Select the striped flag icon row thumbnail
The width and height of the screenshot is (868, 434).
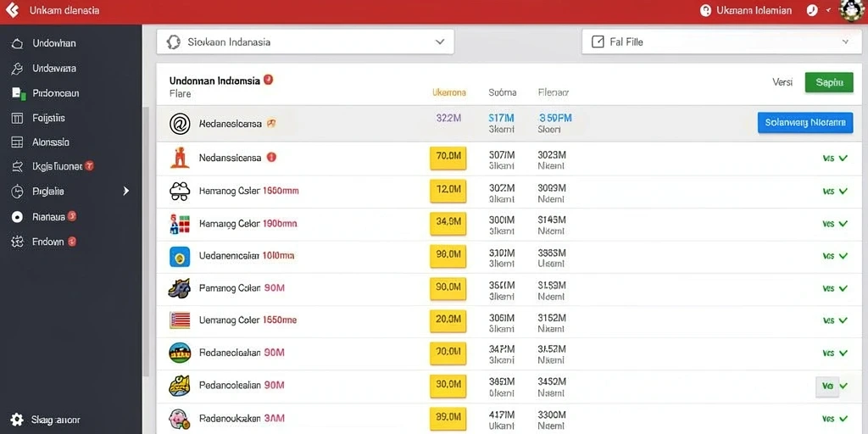coord(180,320)
